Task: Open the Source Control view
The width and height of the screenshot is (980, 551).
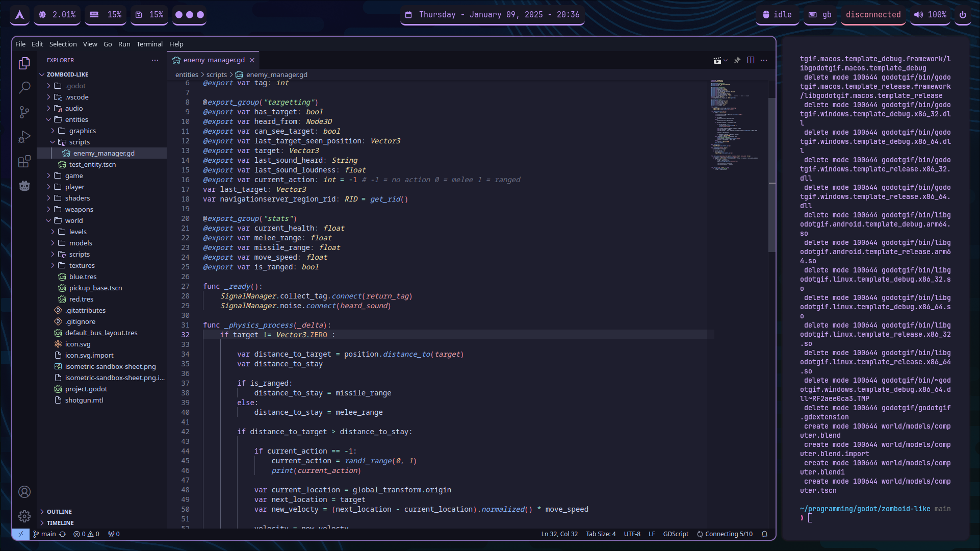Action: 24,112
